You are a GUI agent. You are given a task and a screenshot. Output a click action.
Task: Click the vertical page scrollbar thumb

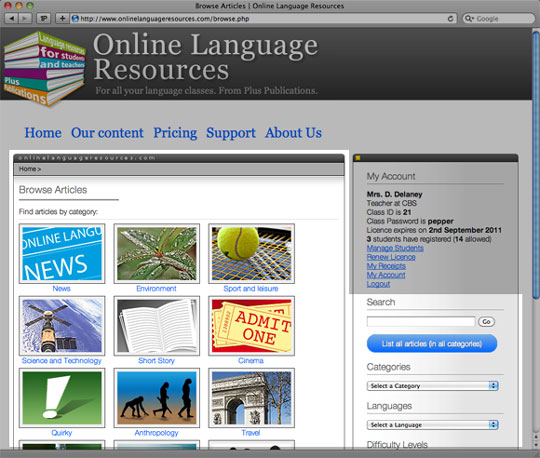(x=536, y=165)
